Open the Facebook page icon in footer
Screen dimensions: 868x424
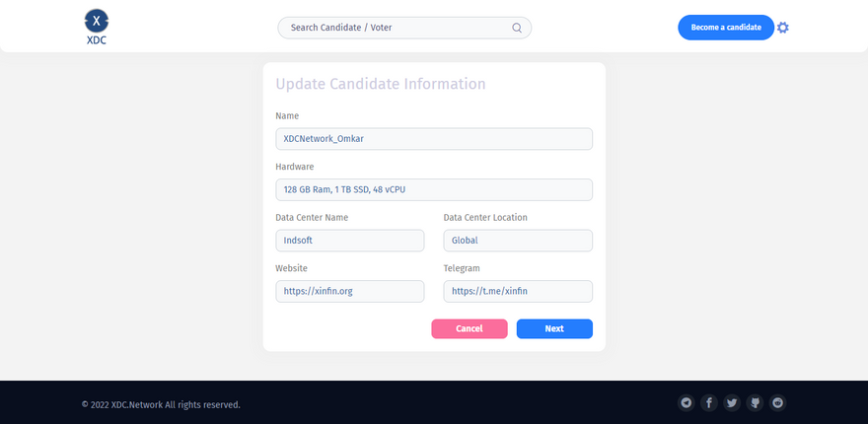[x=709, y=402]
